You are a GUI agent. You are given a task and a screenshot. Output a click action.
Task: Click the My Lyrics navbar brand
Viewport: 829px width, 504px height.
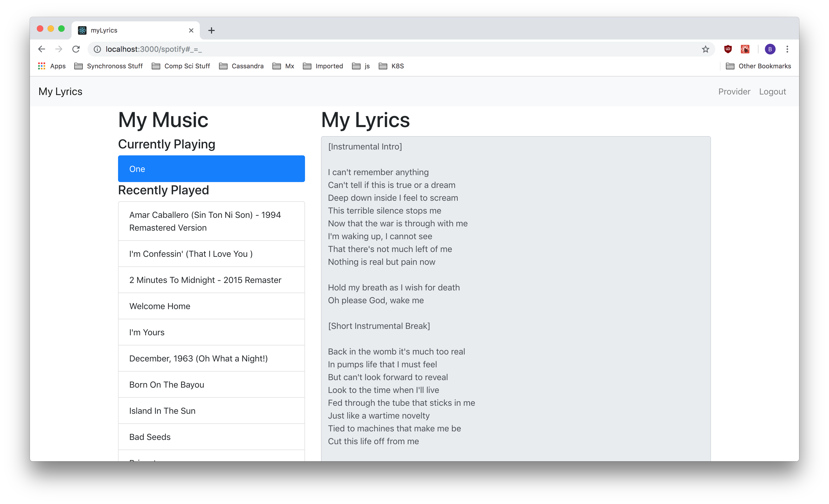pos(60,92)
